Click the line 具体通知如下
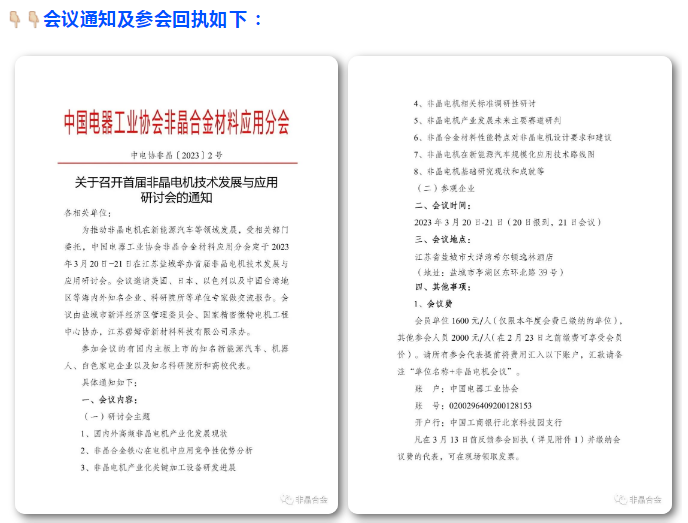The image size is (688, 523). (x=110, y=383)
